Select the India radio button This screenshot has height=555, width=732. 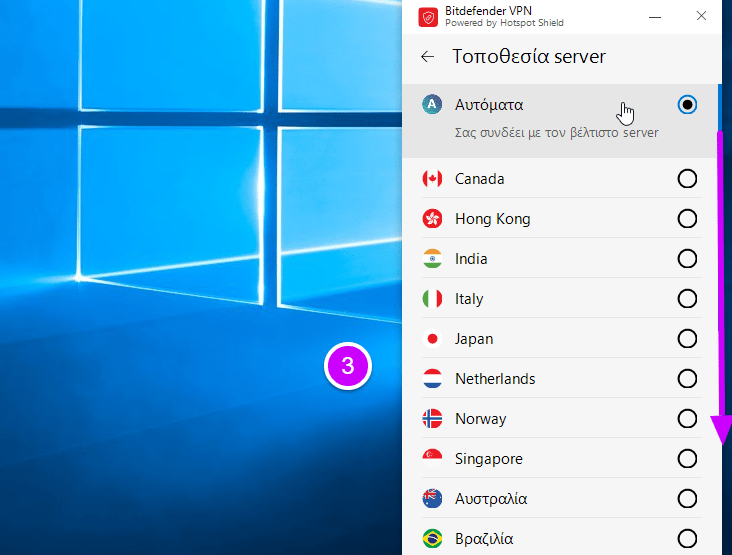(687, 259)
